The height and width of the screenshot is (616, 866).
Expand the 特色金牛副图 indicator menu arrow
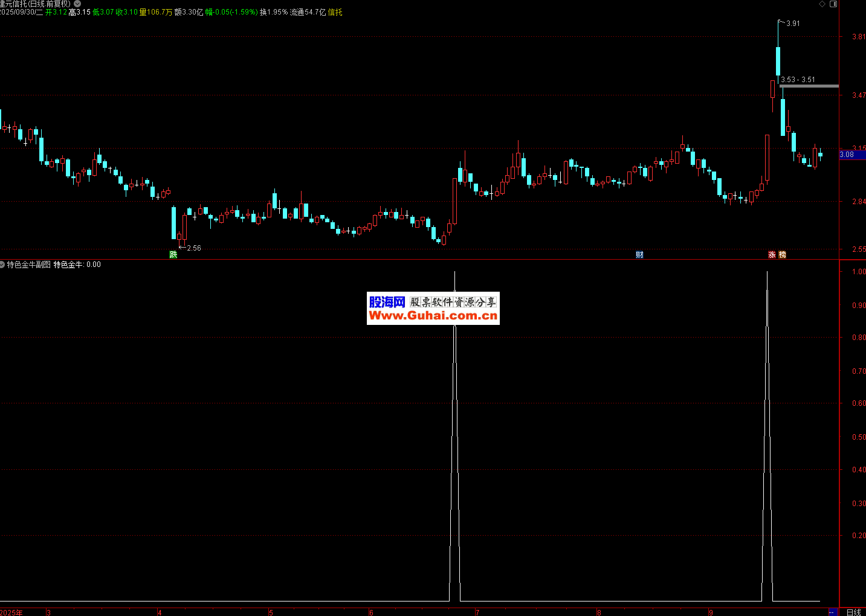(2, 265)
